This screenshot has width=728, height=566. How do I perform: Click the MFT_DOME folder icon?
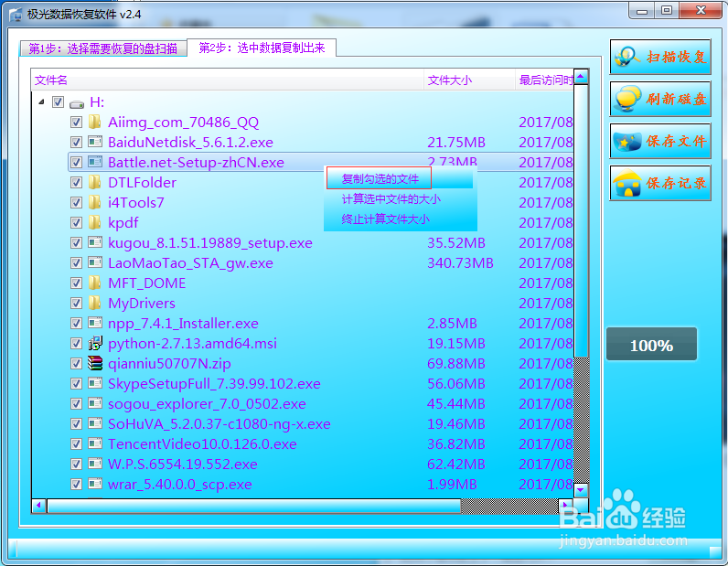(x=95, y=283)
